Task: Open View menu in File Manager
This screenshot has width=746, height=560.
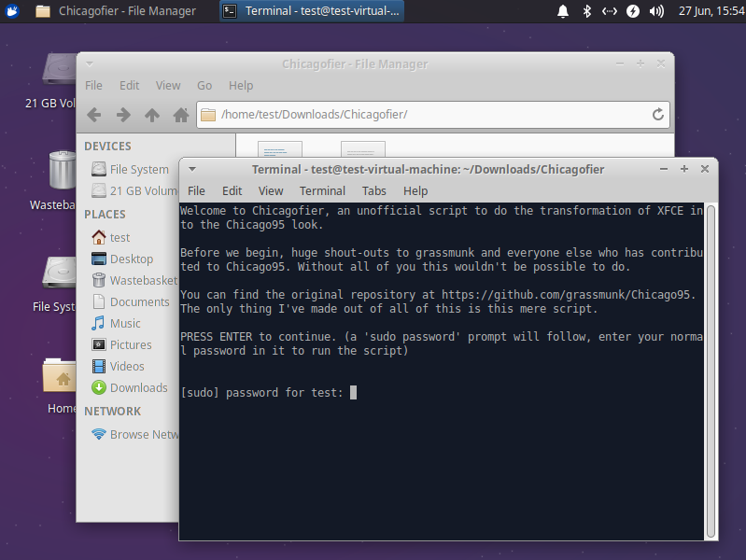Action: (x=168, y=86)
